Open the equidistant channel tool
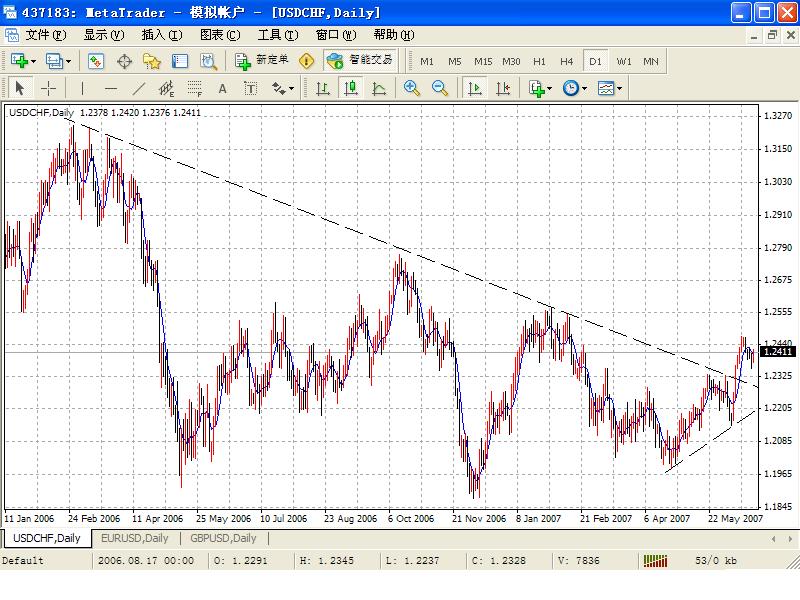The height and width of the screenshot is (600, 800). click(166, 88)
